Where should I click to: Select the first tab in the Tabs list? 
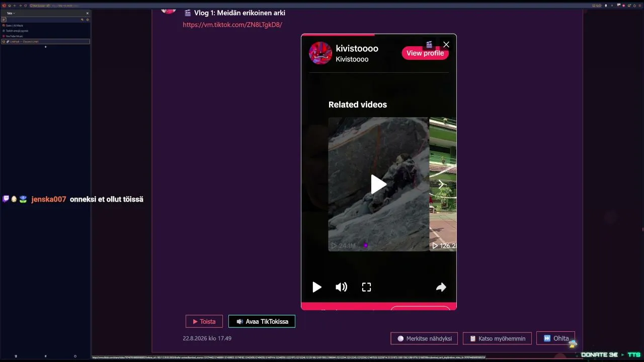(45, 25)
